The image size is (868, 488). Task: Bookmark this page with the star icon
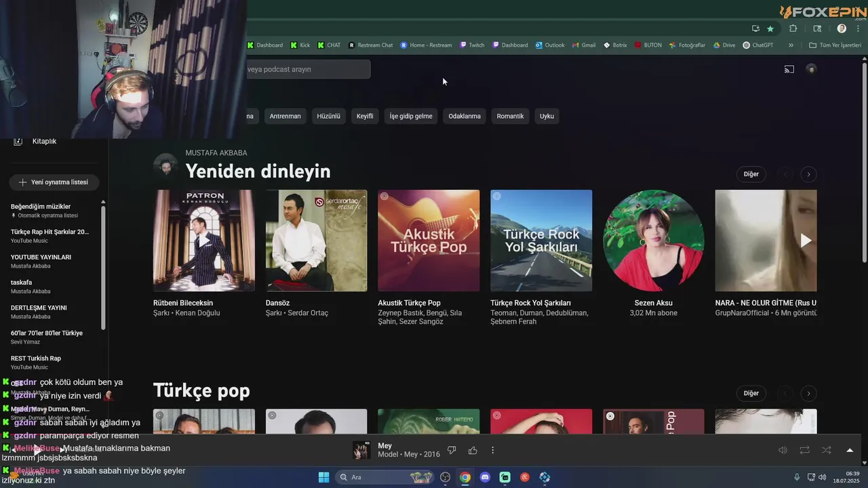pyautogui.click(x=770, y=28)
